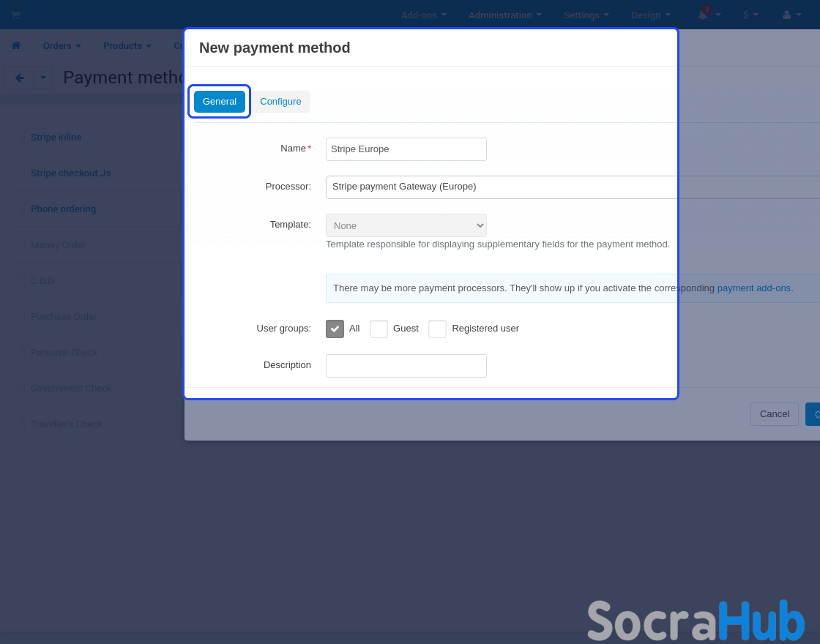Expand the Settings menu

click(x=586, y=15)
